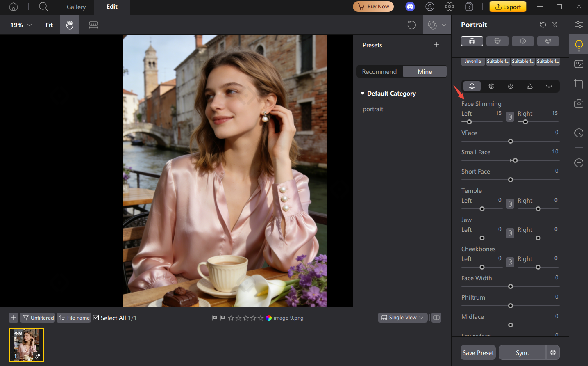Select the Hand tool in the top toolbar
This screenshot has width=588, height=366.
(69, 25)
